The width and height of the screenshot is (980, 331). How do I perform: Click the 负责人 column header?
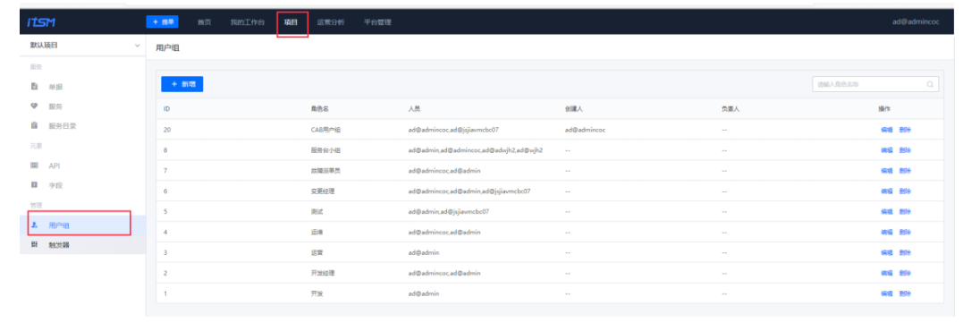point(730,109)
